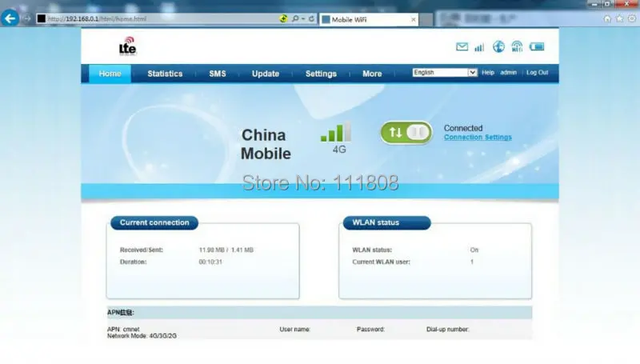Image resolution: width=640 pixels, height=364 pixels.
Task: Click the browser address bar URL
Action: click(x=97, y=18)
